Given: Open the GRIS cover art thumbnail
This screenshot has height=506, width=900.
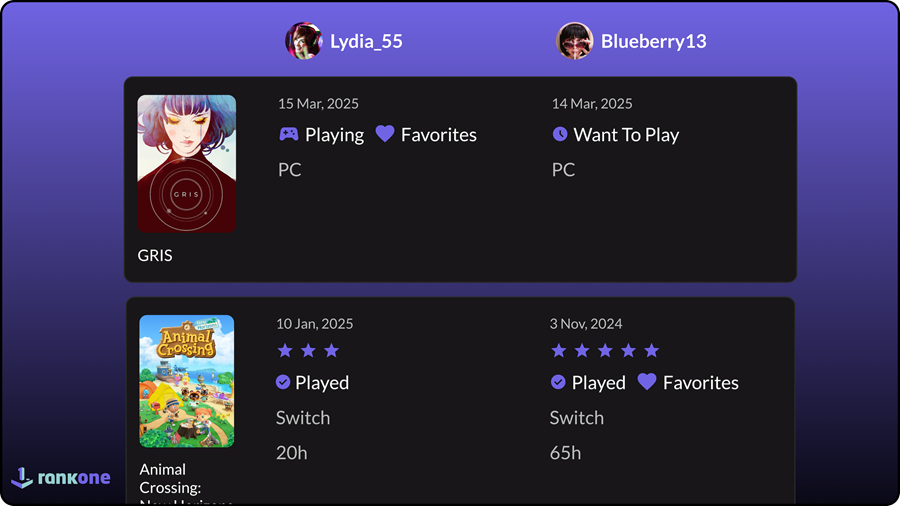Looking at the screenshot, I should pyautogui.click(x=187, y=164).
